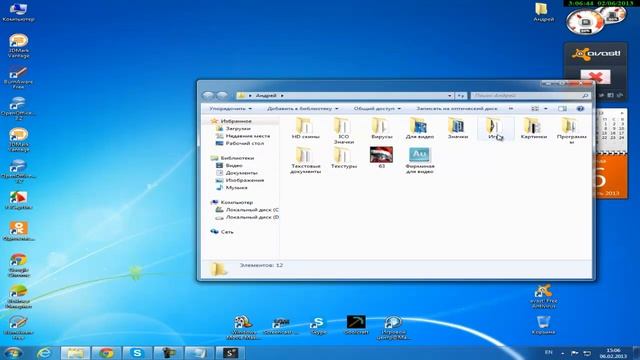Screen dimensions: 640x360
Task: Click the avast! gadget red X status
Action: point(596,77)
